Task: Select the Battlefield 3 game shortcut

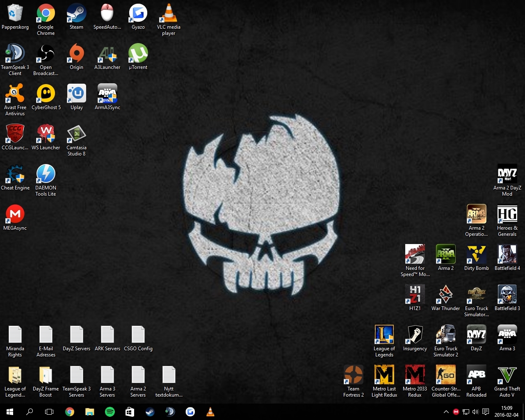Action: point(507,298)
